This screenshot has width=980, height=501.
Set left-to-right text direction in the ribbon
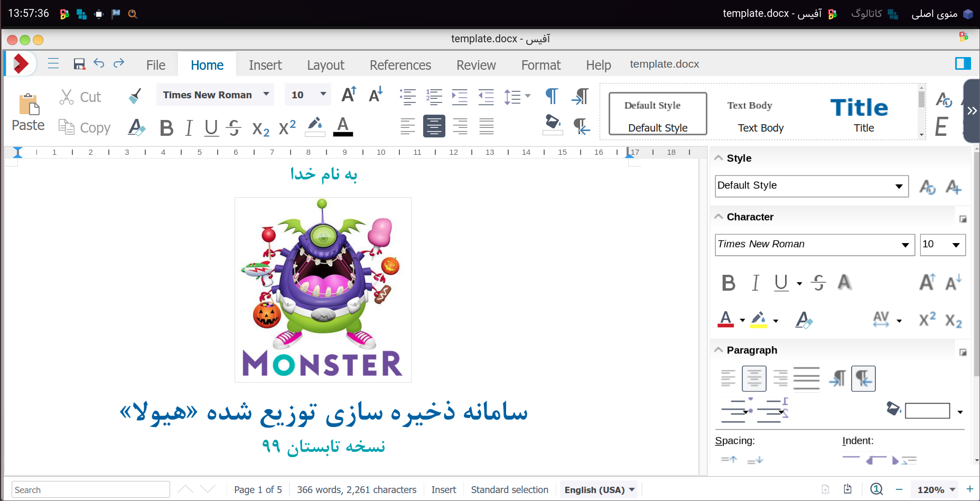[580, 96]
